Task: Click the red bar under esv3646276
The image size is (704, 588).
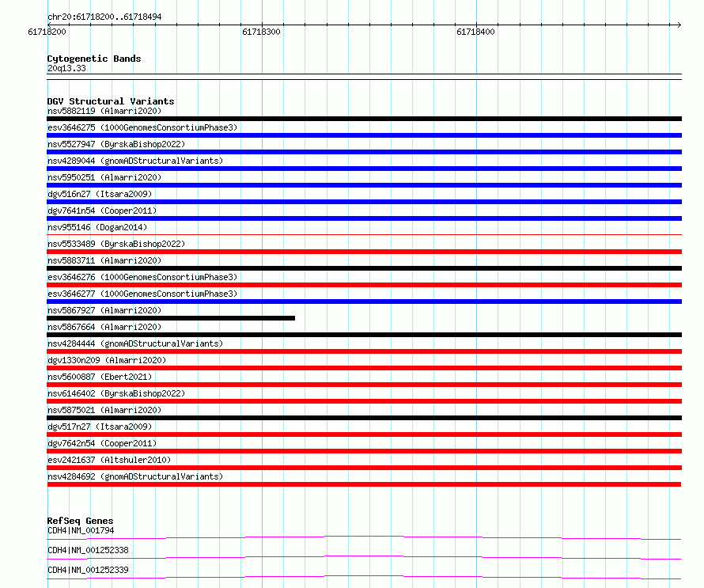Action: tap(364, 285)
